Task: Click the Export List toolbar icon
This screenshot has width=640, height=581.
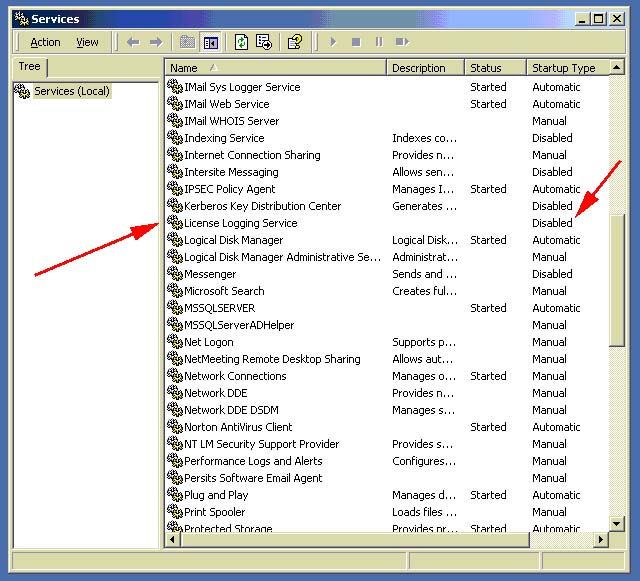Action: click(x=264, y=42)
